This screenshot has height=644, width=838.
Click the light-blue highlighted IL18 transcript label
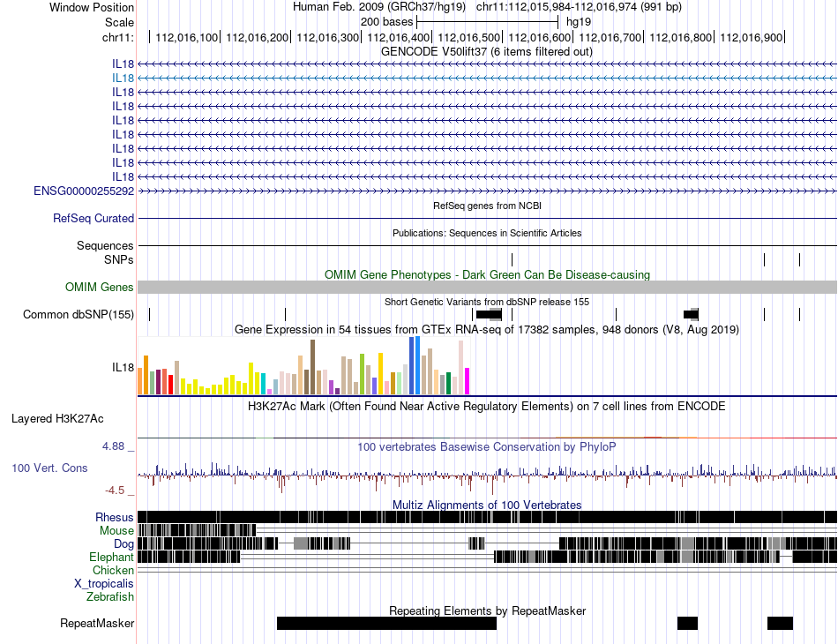123,78
